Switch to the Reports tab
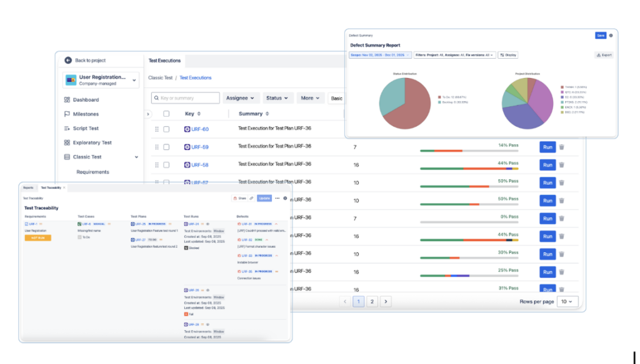 29,187
